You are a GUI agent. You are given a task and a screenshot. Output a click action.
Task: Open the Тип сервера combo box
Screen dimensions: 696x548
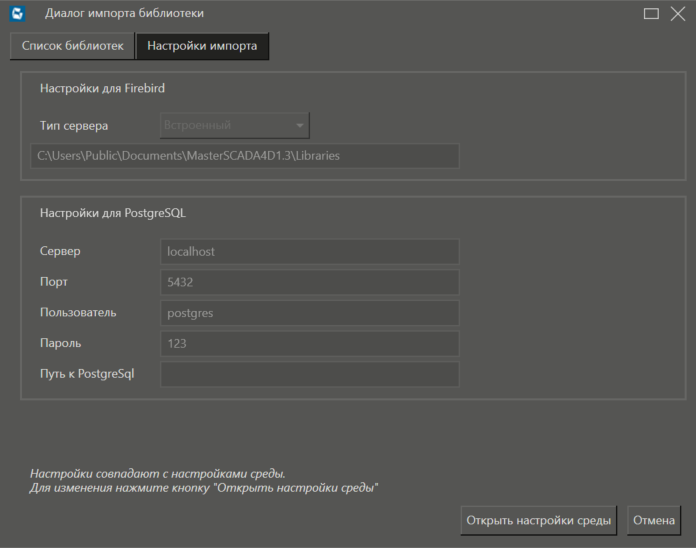(x=234, y=125)
